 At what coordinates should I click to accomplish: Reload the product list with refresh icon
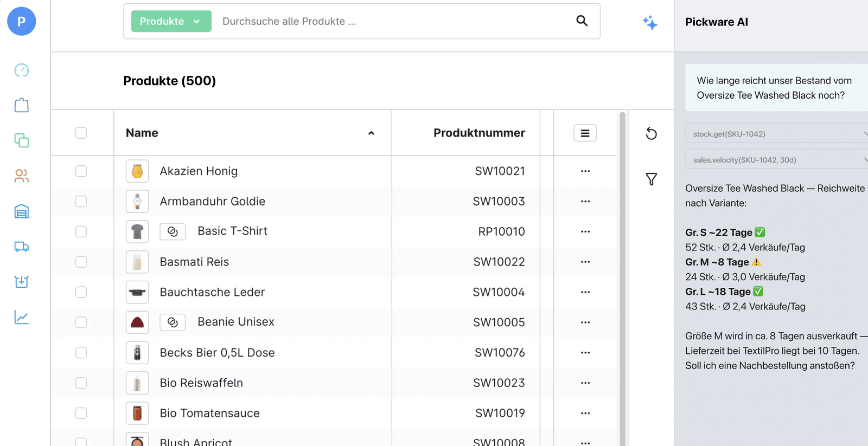pos(652,133)
